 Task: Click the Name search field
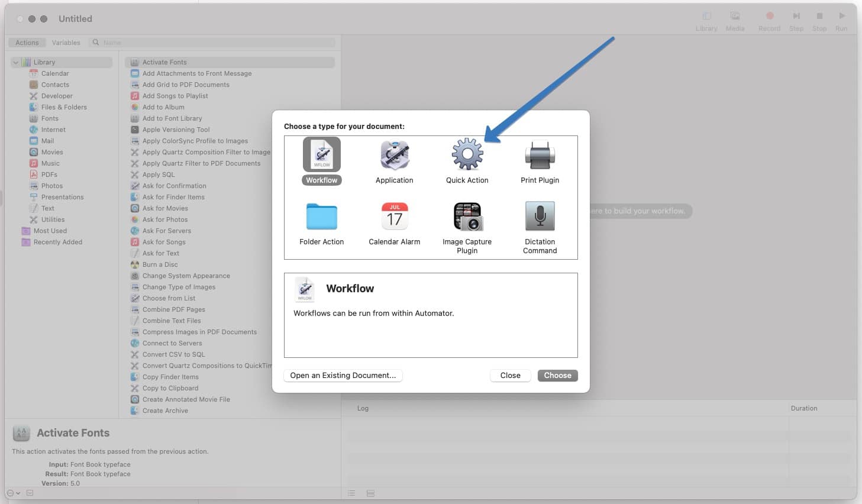[212, 43]
